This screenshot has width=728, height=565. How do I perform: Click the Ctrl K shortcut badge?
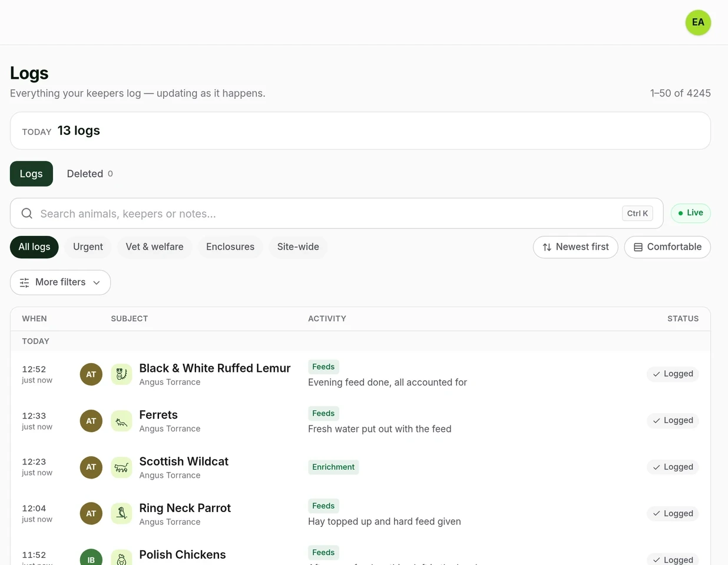coord(637,213)
